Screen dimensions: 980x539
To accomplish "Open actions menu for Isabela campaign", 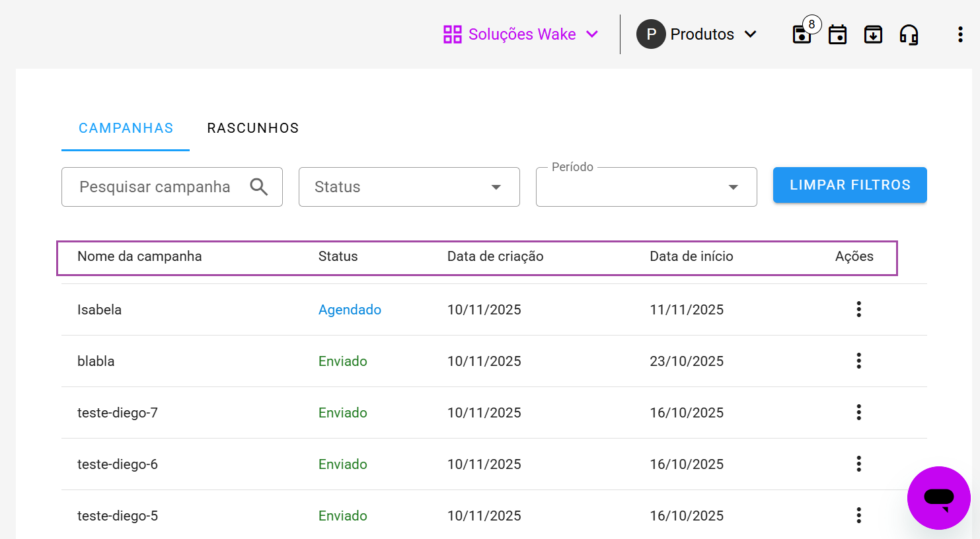I will [x=858, y=309].
